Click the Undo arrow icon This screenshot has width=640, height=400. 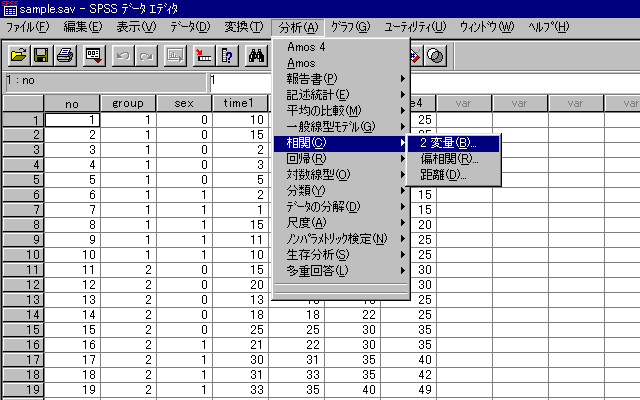[123, 55]
